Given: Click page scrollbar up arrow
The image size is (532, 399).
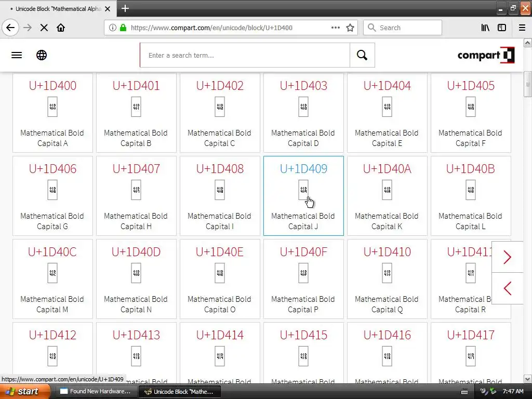Looking at the screenshot, I should pyautogui.click(x=528, y=43).
